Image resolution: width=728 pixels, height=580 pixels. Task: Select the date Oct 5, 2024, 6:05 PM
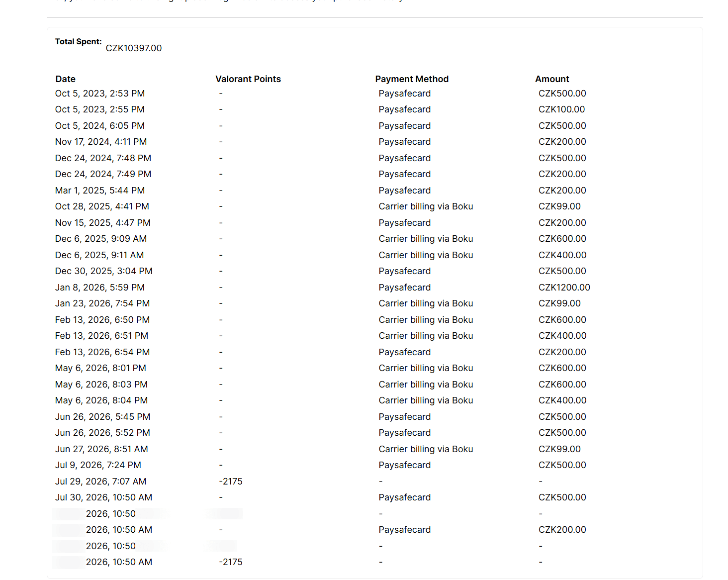click(x=100, y=126)
